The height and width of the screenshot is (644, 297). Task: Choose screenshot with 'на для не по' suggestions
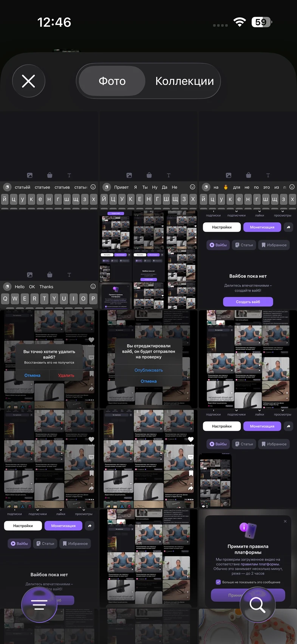click(248, 160)
